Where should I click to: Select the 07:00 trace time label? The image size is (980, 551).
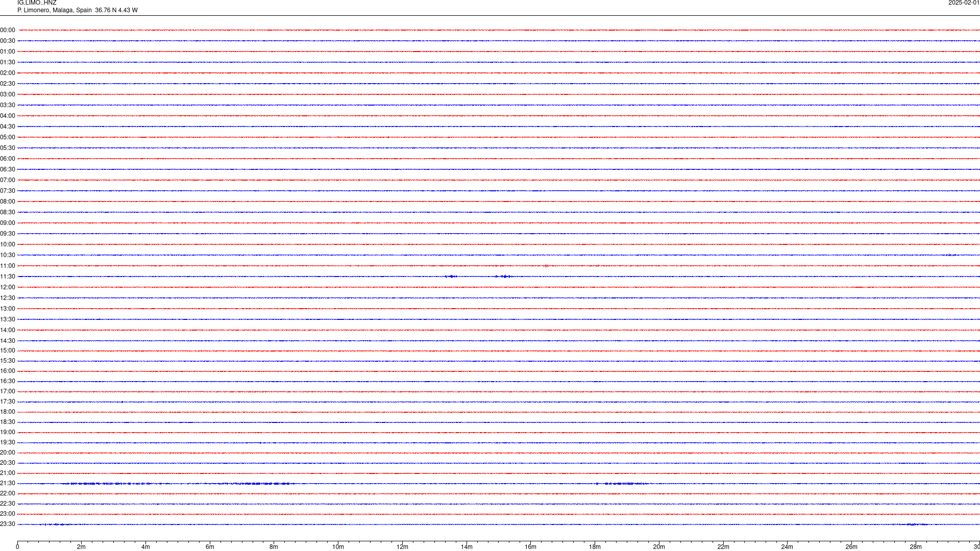coord(8,180)
